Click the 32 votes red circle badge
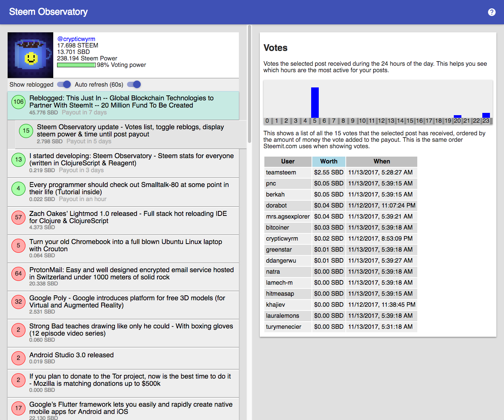504x420 pixels. pos(18,302)
